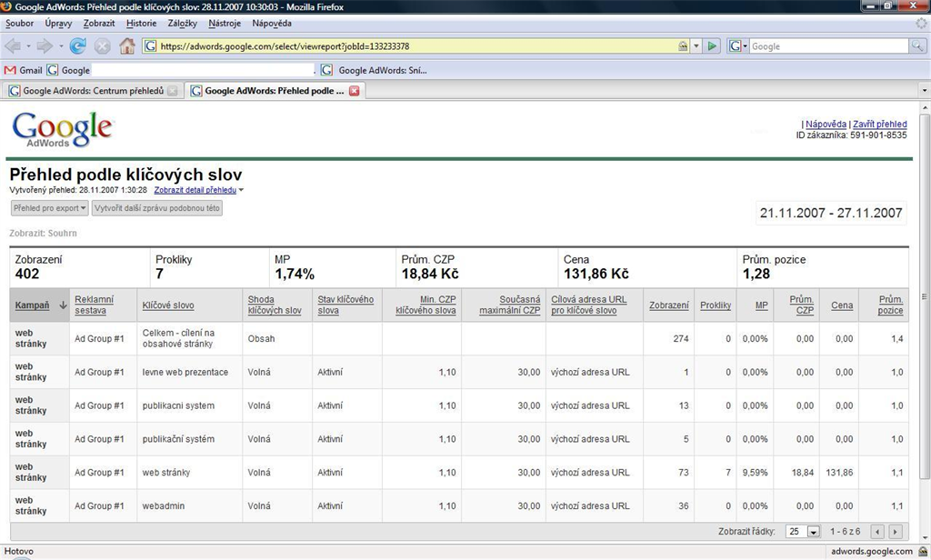Open the Nápověda menu in menu bar
Screen dimensions: 931x560
coord(271,23)
